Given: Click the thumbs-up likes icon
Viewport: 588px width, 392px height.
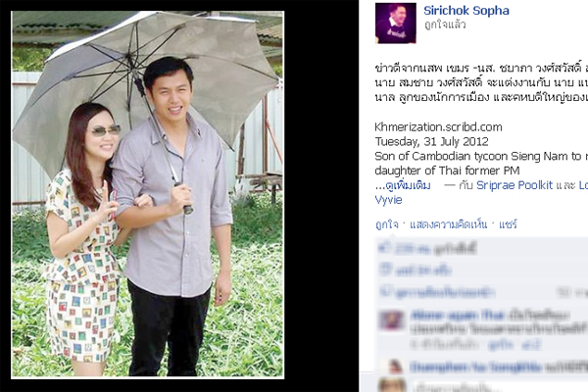Looking at the screenshot, I should [385, 248].
